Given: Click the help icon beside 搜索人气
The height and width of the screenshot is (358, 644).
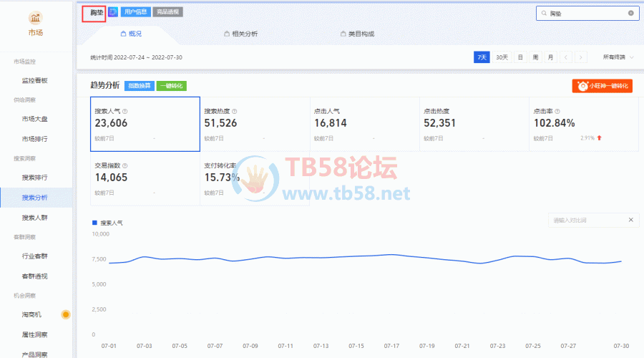Looking at the screenshot, I should click(x=125, y=112).
